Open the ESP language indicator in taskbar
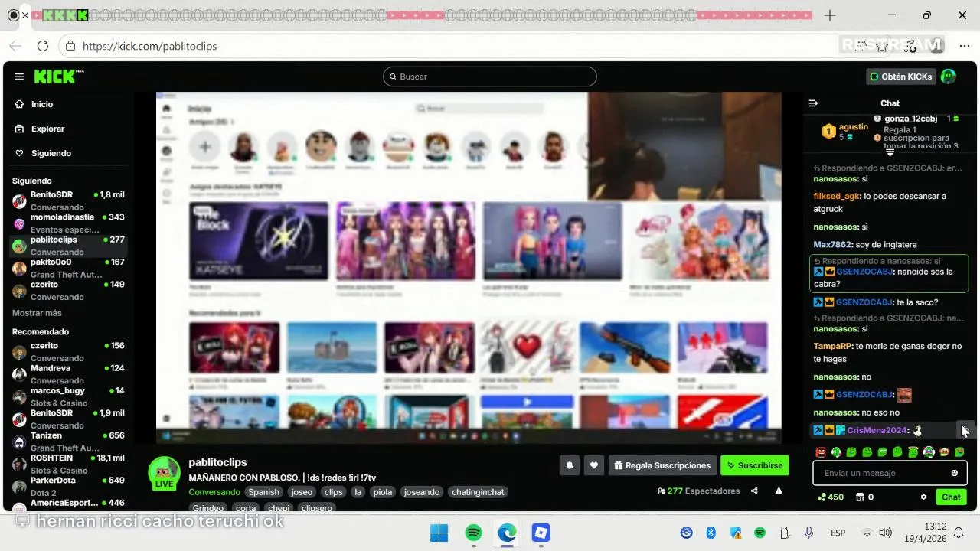 tap(838, 533)
